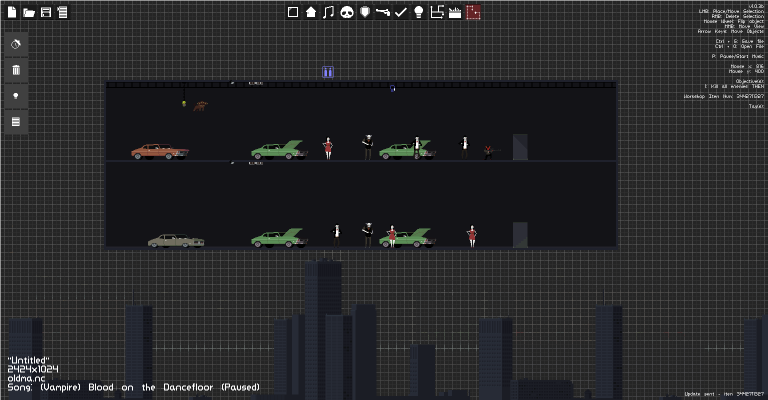Click the song title Blood on the Dancefloor
The width and height of the screenshot is (768, 400).
(150, 387)
